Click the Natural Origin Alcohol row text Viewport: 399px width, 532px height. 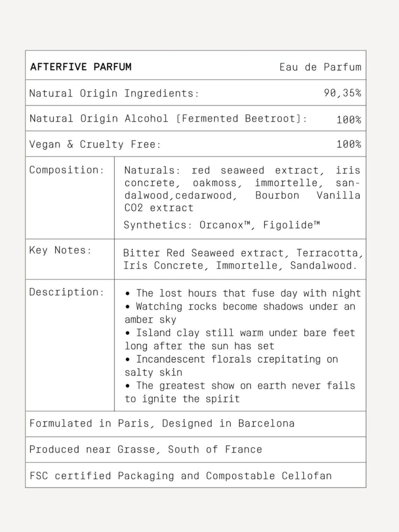click(x=168, y=118)
